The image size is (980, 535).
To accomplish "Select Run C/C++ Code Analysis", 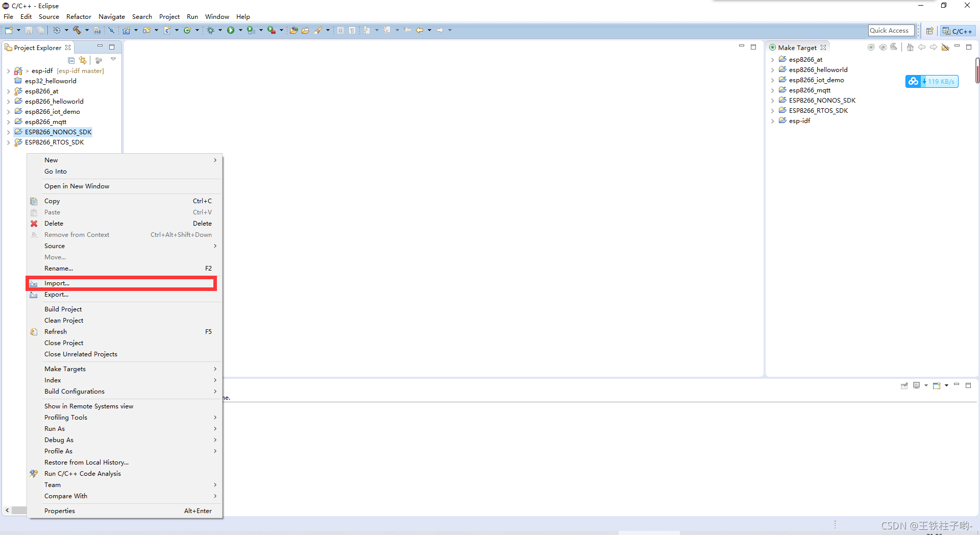I will [125, 474].
